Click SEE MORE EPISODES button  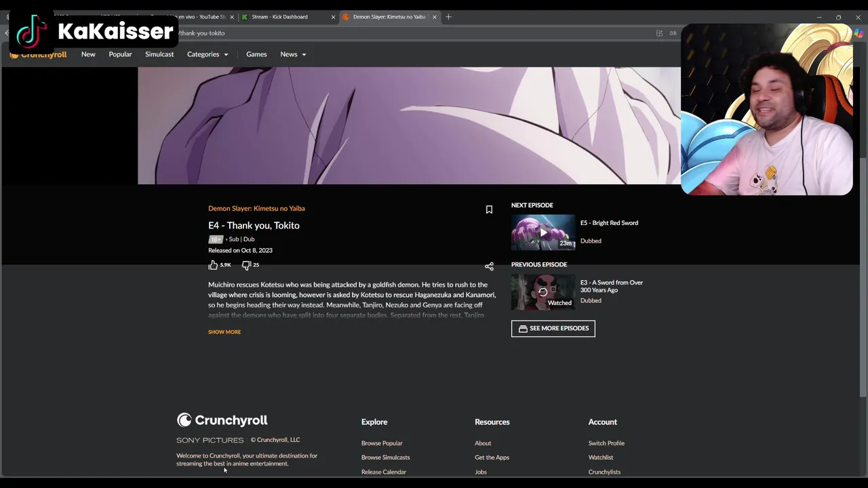pyautogui.click(x=553, y=329)
